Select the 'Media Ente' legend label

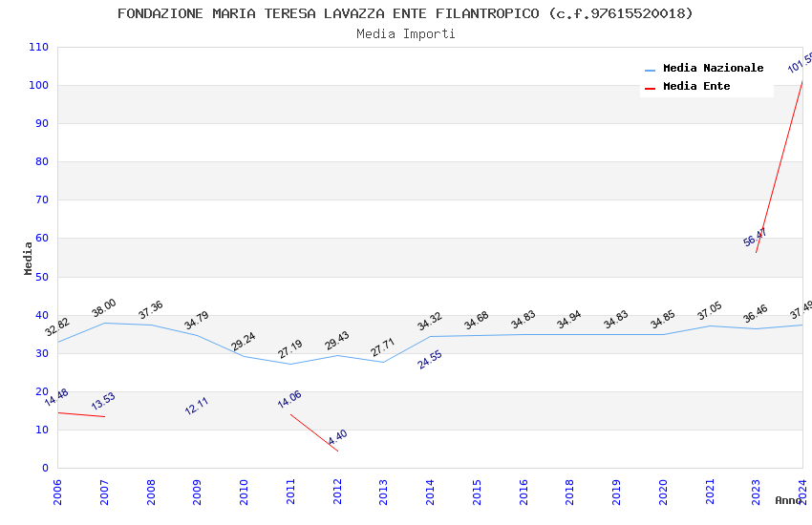click(696, 86)
